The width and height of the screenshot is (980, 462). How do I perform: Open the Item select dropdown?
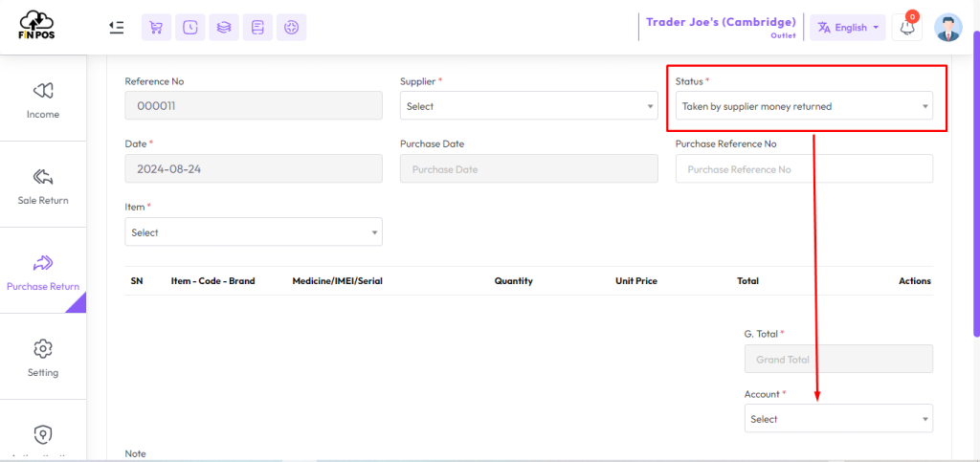coord(254,231)
